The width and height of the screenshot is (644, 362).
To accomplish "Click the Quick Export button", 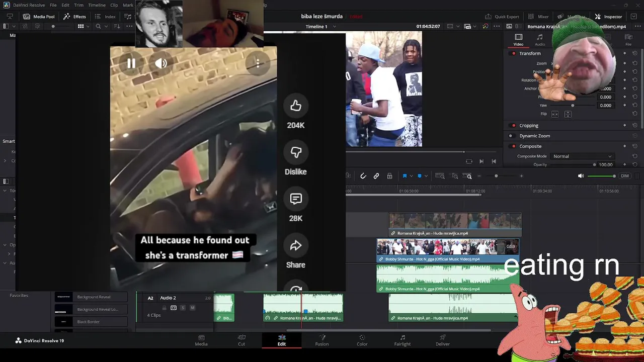I will 502,17.
